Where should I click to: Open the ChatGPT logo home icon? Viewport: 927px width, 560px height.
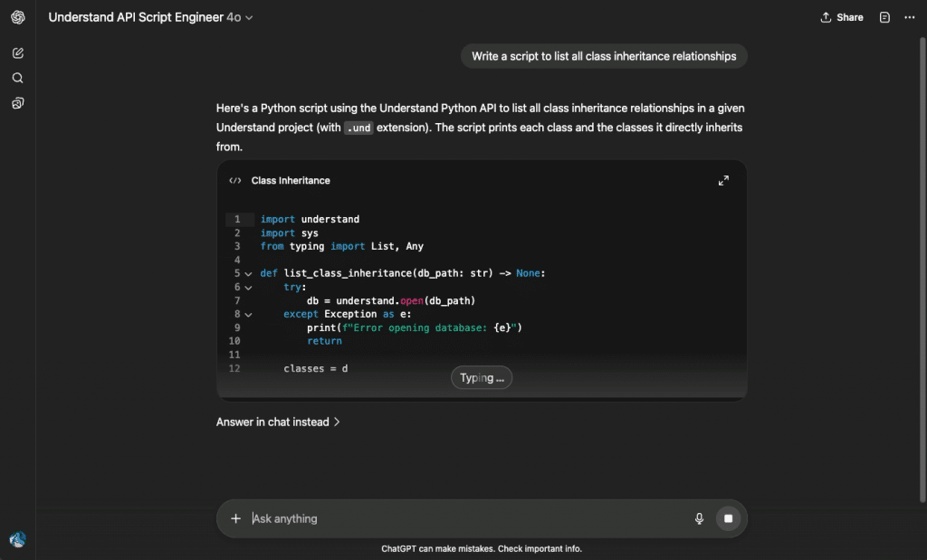point(18,17)
